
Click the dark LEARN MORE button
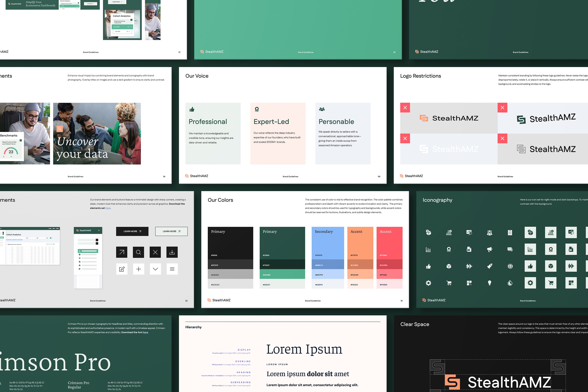coord(132,231)
